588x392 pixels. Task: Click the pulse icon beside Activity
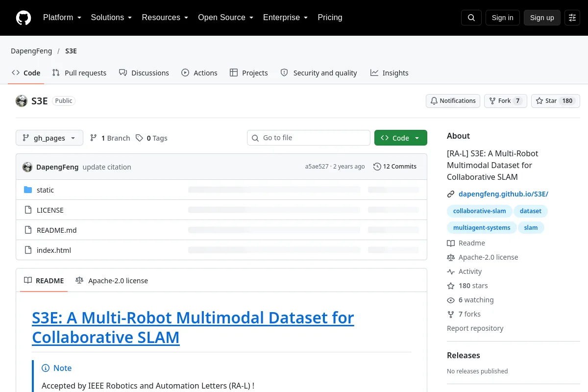pyautogui.click(x=451, y=271)
